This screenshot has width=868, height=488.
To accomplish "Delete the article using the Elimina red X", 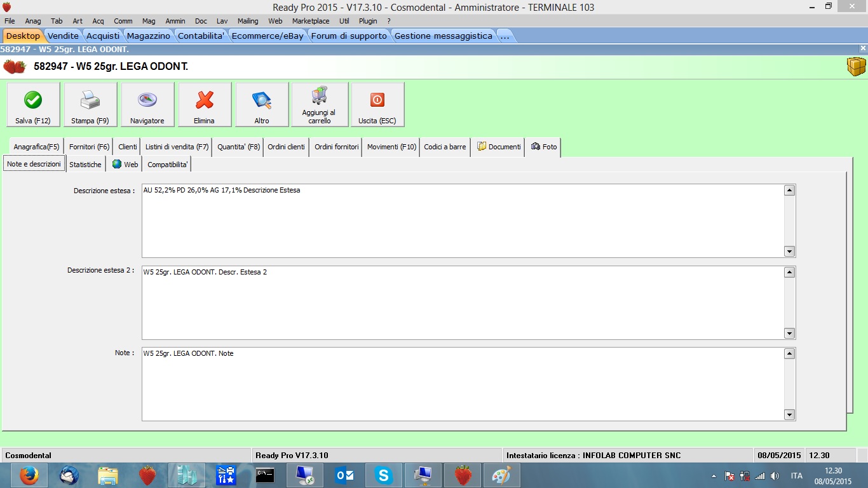I will pos(205,105).
